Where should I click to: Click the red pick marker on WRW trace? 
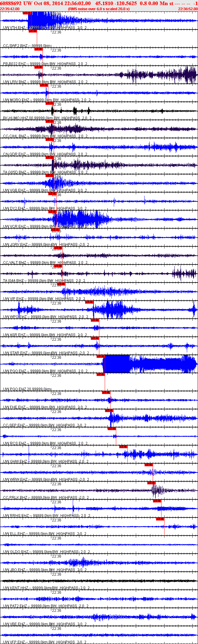coord(149,465)
